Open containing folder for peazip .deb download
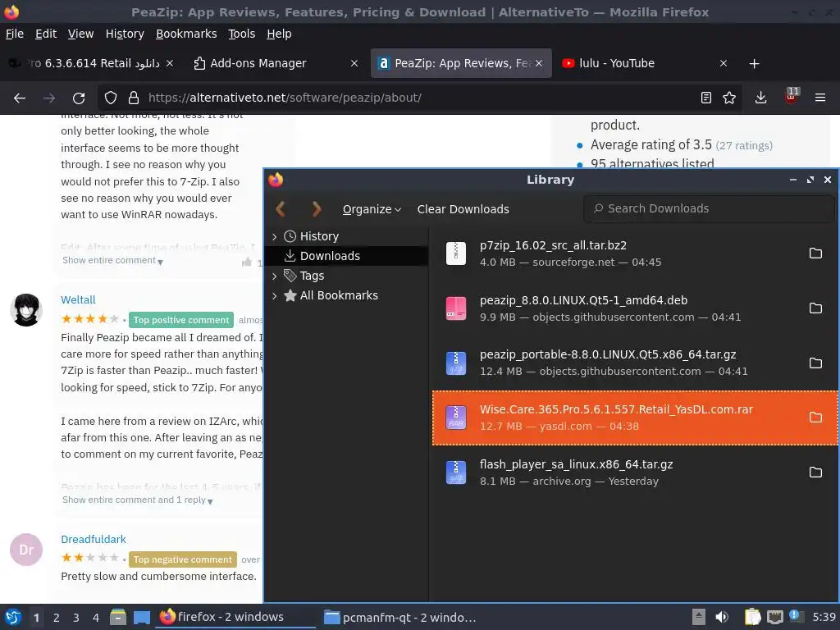840x630 pixels. tap(815, 308)
